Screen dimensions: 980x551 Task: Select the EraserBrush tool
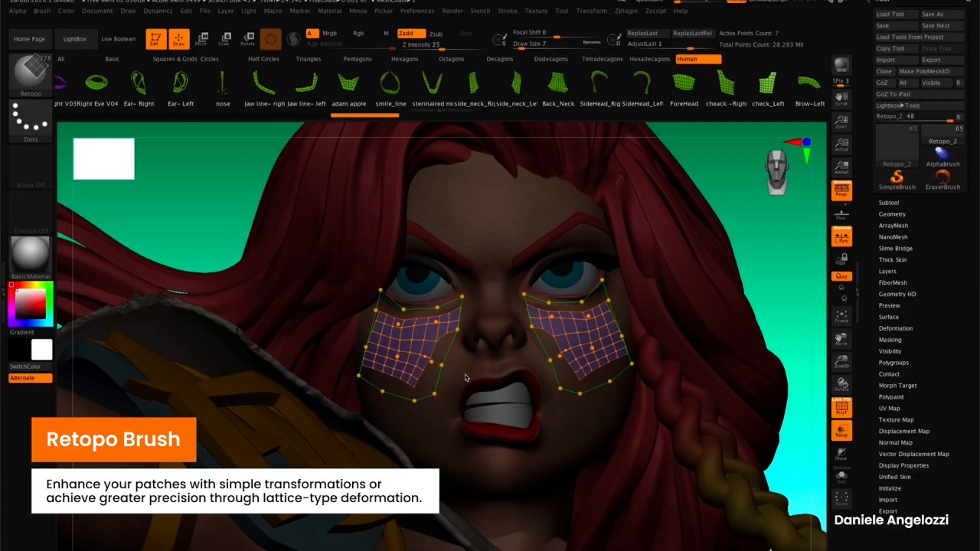942,180
